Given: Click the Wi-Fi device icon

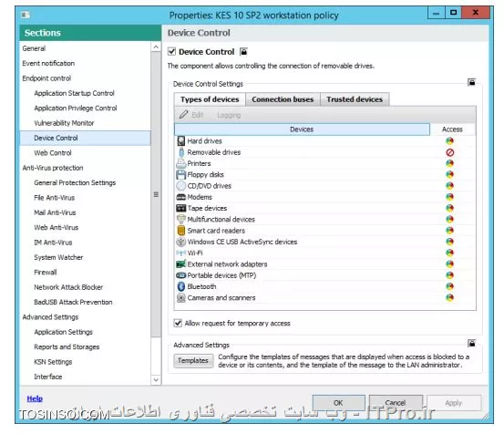Looking at the screenshot, I should 181,253.
